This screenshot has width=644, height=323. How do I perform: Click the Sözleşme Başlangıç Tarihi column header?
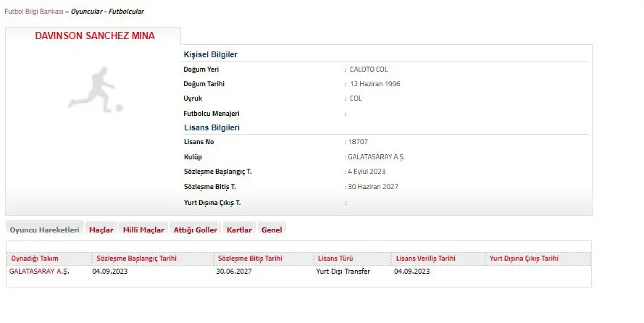click(136, 259)
